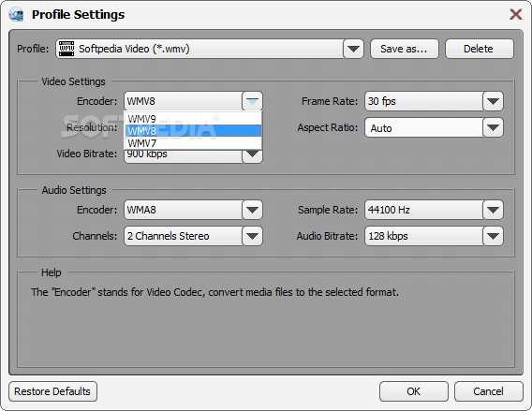Expand the Channels dropdown arrow

(252, 236)
